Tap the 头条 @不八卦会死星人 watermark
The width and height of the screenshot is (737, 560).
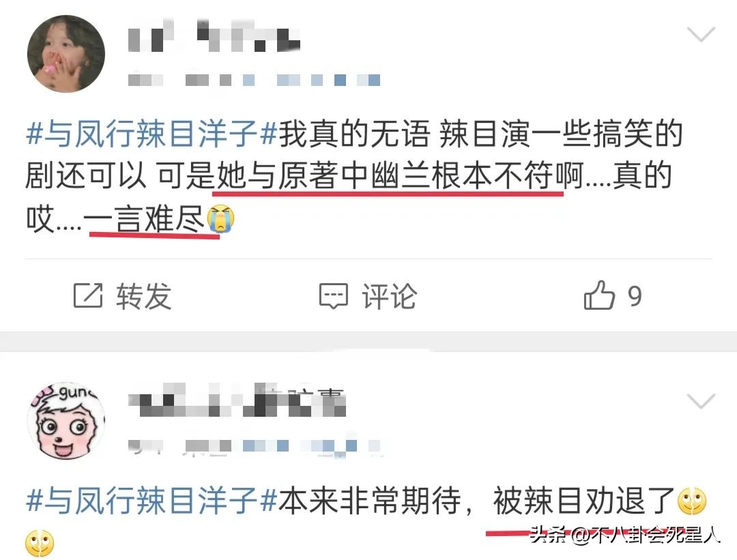(625, 535)
